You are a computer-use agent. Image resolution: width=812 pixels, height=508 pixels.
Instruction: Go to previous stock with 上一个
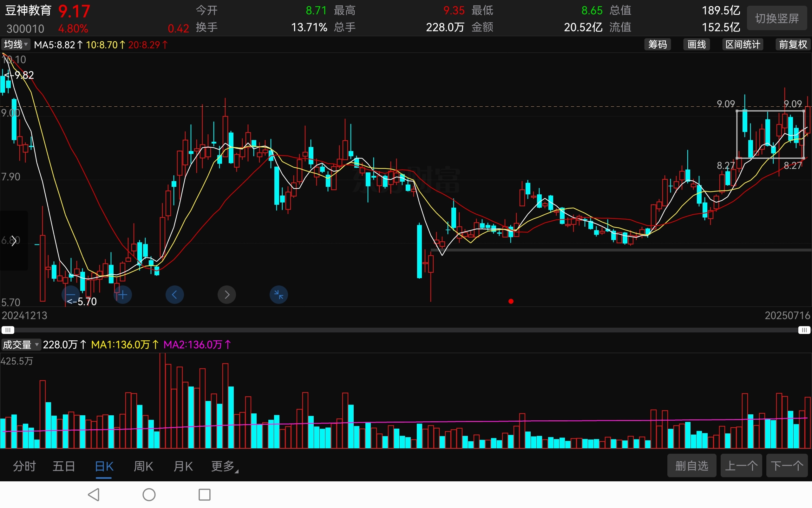(741, 466)
